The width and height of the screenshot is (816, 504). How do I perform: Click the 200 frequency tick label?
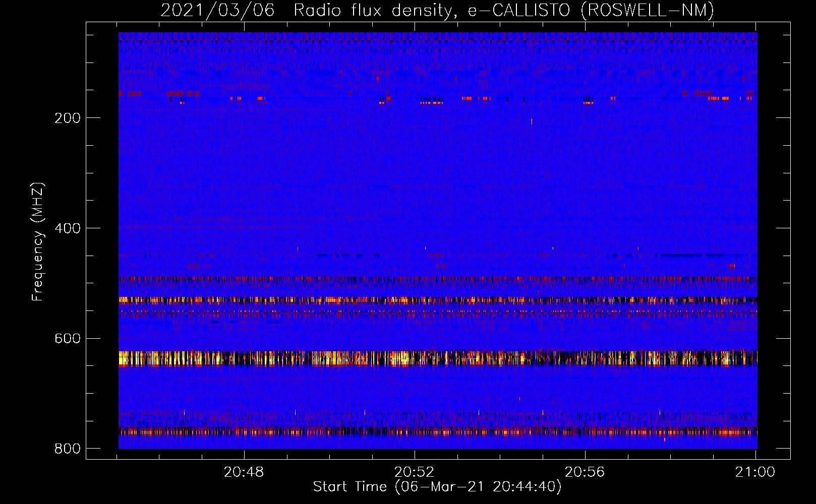pyautogui.click(x=68, y=118)
